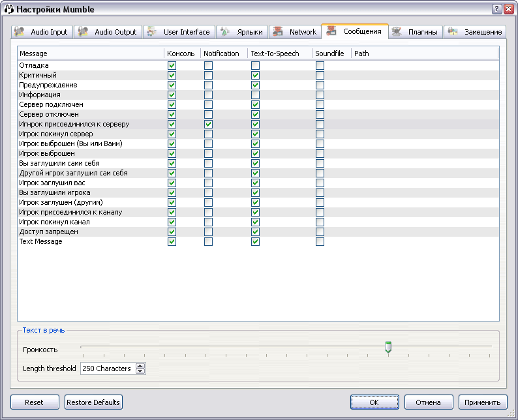
Task: Disable Консоль checkbox for Отладка
Action: pyautogui.click(x=172, y=66)
